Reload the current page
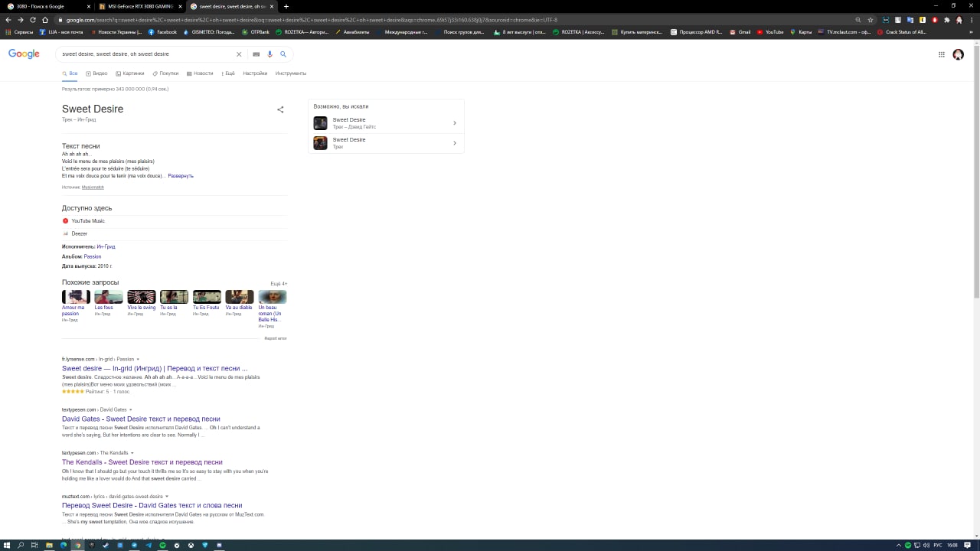Viewport: 980px width, 551px height. coord(33,20)
